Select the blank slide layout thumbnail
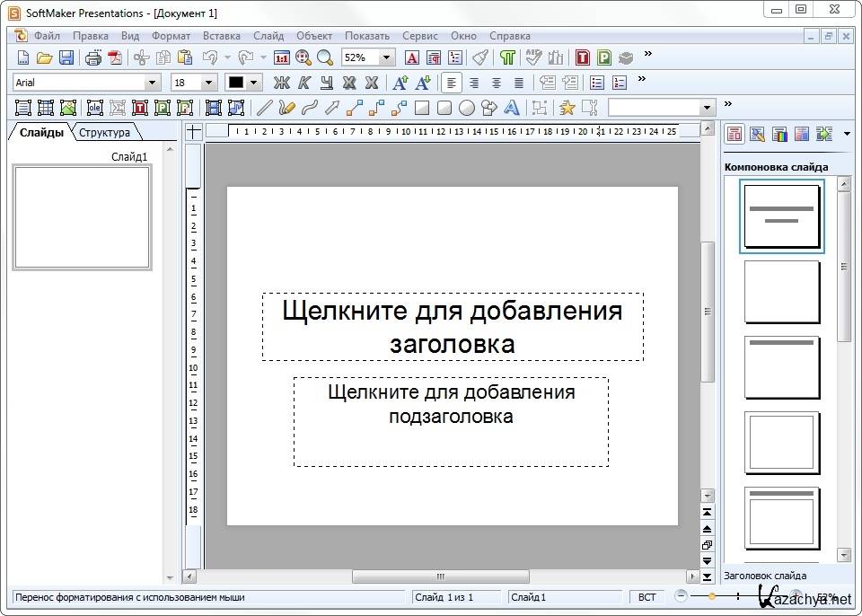 pos(781,292)
